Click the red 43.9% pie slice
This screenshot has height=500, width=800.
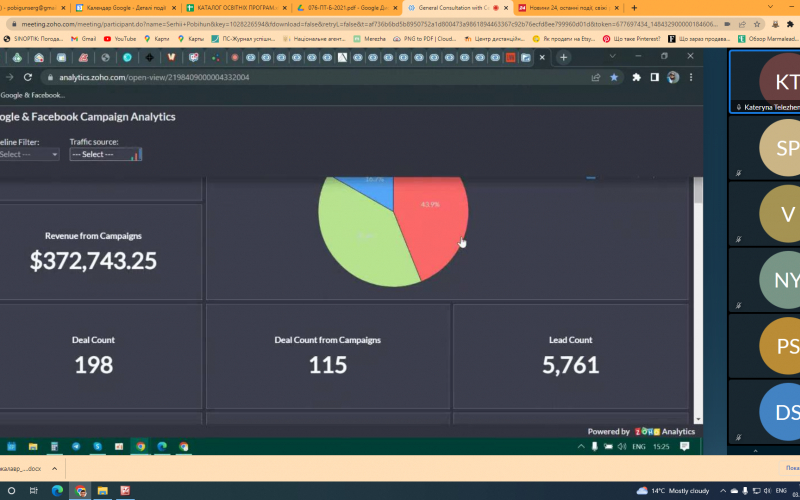click(429, 224)
